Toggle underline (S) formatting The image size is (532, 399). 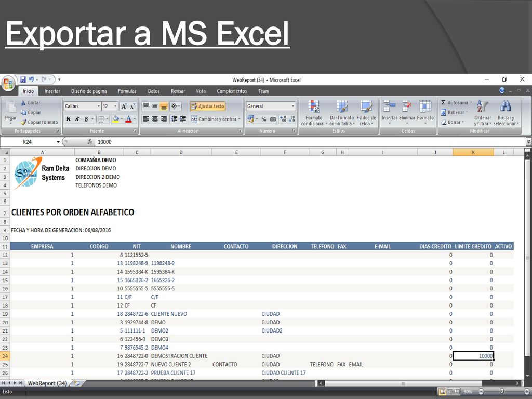[x=86, y=119]
